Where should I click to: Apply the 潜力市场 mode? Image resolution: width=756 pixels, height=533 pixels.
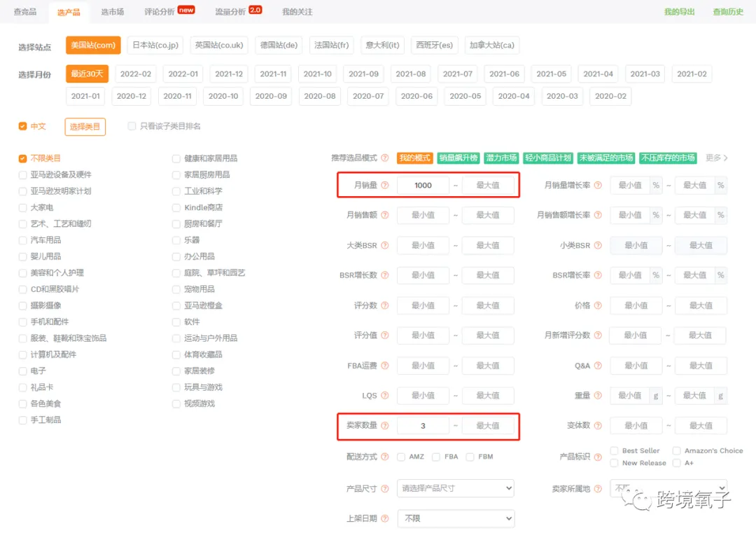pyautogui.click(x=501, y=158)
